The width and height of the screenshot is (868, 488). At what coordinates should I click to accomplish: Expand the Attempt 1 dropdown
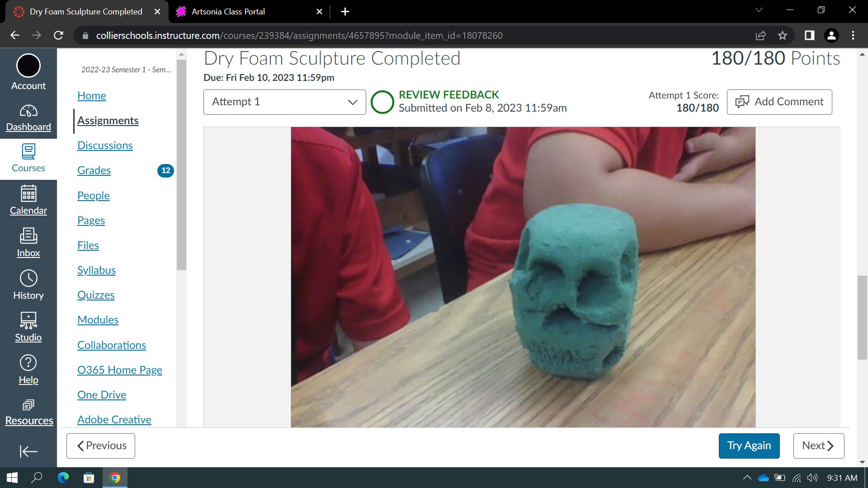pos(284,102)
